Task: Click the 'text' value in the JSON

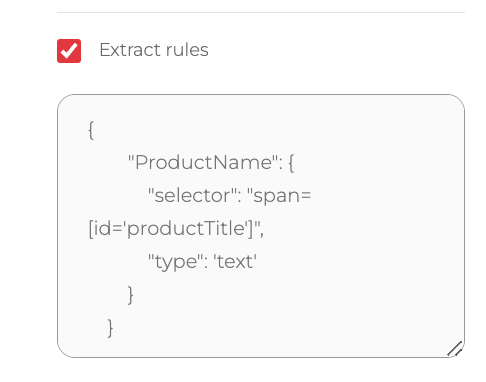Action: pyautogui.click(x=235, y=262)
